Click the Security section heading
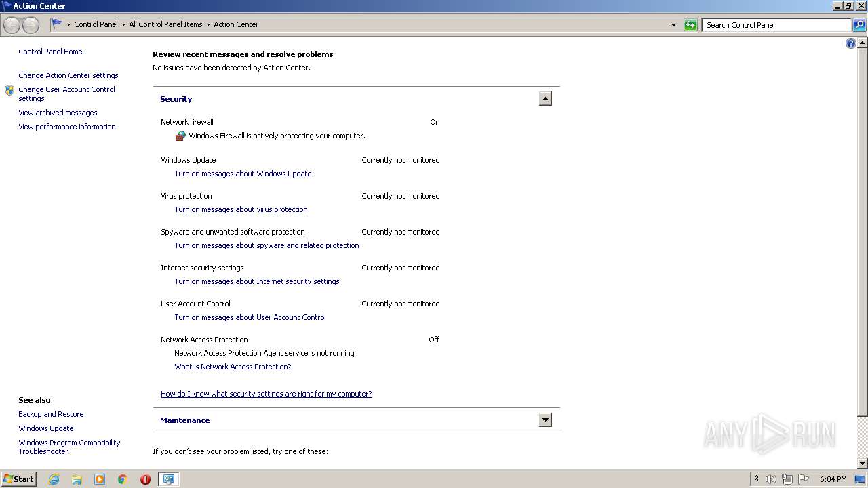Viewport: 868px width, 488px height. (176, 99)
